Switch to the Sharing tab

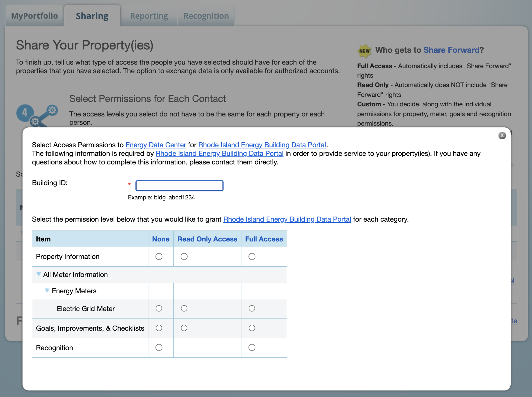click(92, 16)
